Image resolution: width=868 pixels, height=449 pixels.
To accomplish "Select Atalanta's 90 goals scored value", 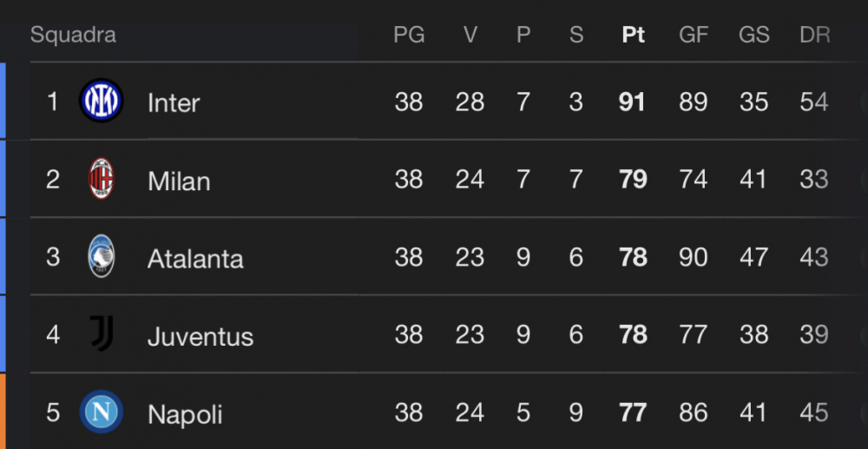I will click(x=694, y=258).
